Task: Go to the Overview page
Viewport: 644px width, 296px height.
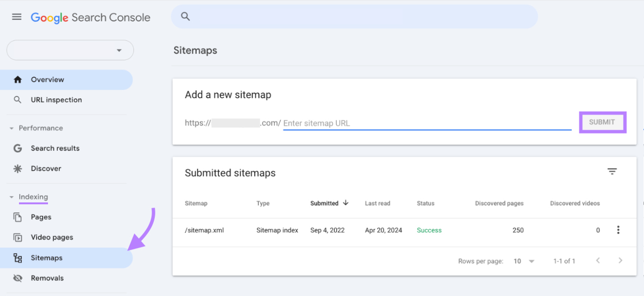Action: [x=47, y=79]
